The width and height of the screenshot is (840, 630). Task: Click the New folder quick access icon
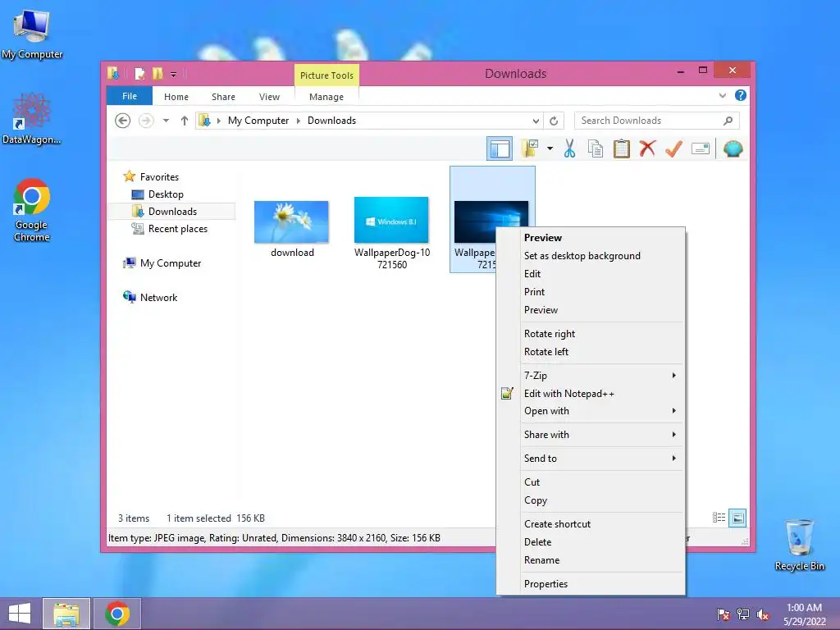[x=157, y=73]
